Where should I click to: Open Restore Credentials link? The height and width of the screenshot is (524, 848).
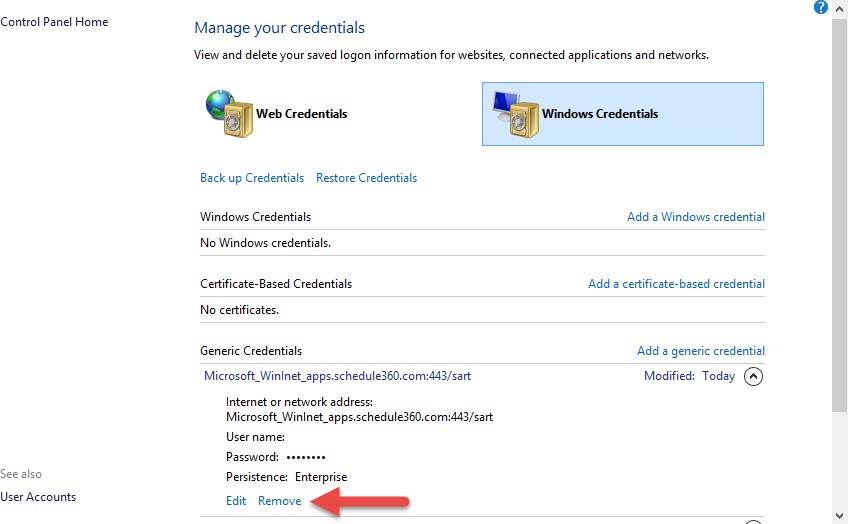(x=366, y=178)
